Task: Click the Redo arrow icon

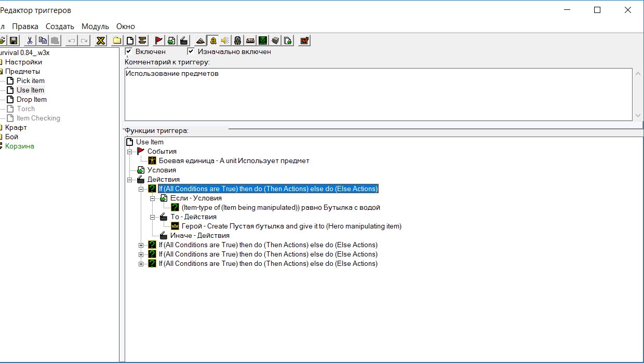Action: tap(84, 41)
